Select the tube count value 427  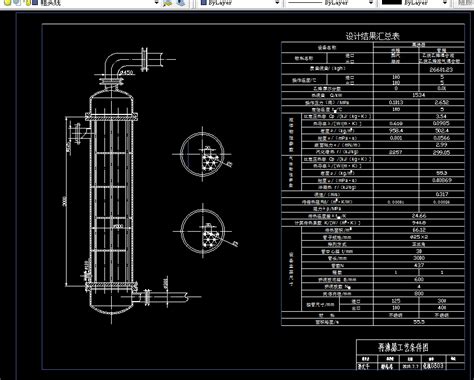pos(419,265)
